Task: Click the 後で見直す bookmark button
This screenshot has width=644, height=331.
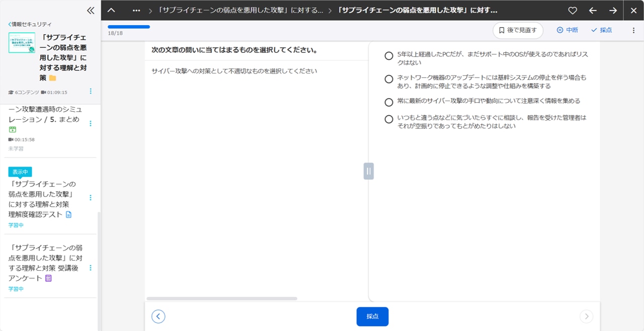Action: 518,30
